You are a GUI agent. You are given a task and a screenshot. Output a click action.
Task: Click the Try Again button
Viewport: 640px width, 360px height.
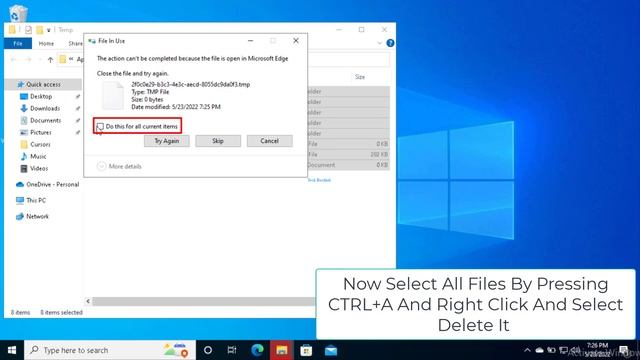[167, 141]
